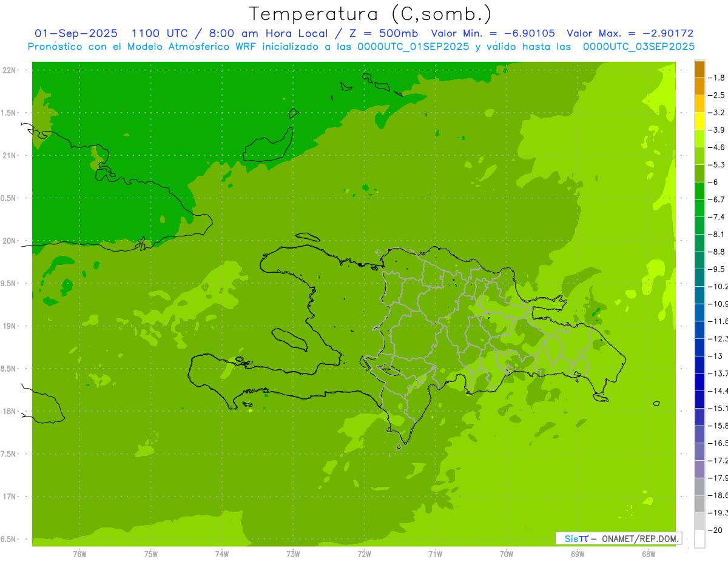Click green swatch between -4.6 and -5.3
The height and width of the screenshot is (562, 728).
click(x=699, y=156)
